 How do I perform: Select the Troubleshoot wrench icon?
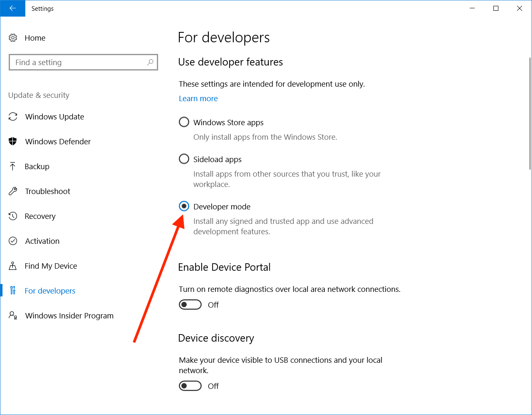point(13,191)
